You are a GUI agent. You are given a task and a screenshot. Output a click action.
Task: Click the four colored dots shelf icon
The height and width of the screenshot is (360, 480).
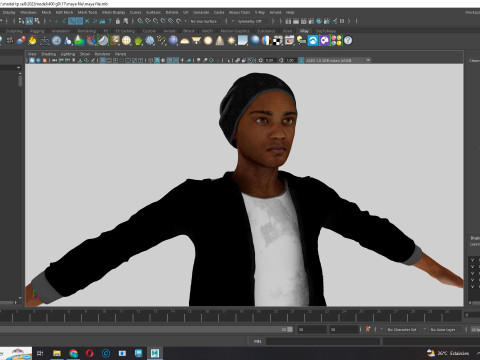[337, 41]
